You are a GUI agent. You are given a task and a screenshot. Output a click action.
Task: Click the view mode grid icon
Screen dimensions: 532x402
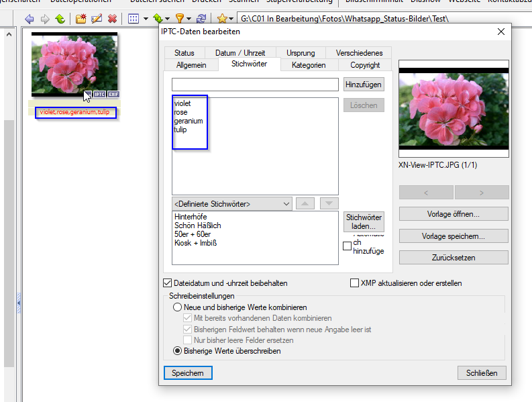coord(134,19)
